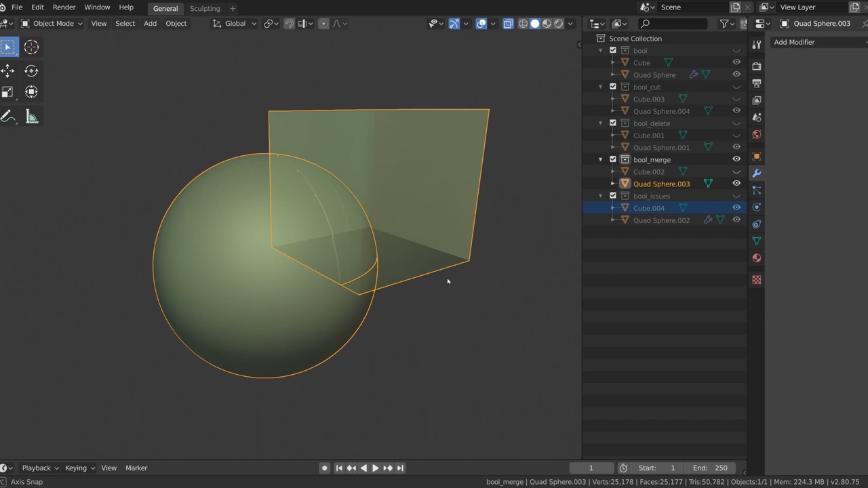Viewport: 868px width, 488px height.
Task: Select the Annotate pencil tool
Action: coord(8,117)
